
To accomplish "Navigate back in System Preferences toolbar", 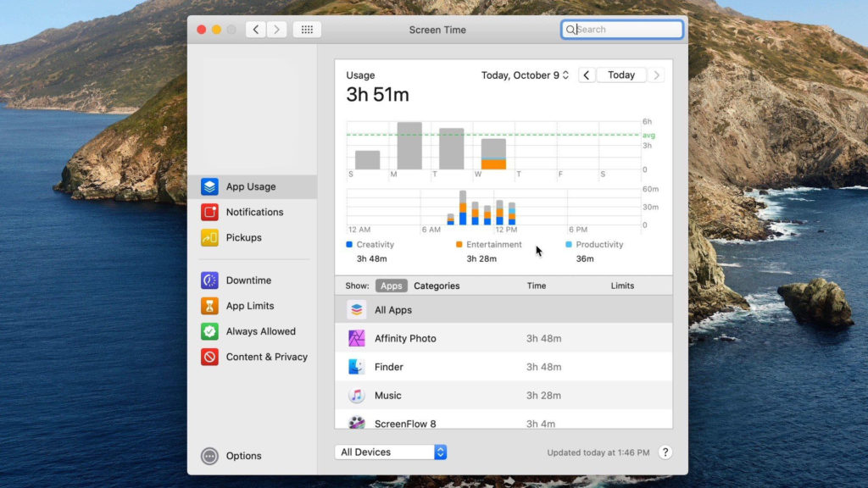I will click(255, 30).
